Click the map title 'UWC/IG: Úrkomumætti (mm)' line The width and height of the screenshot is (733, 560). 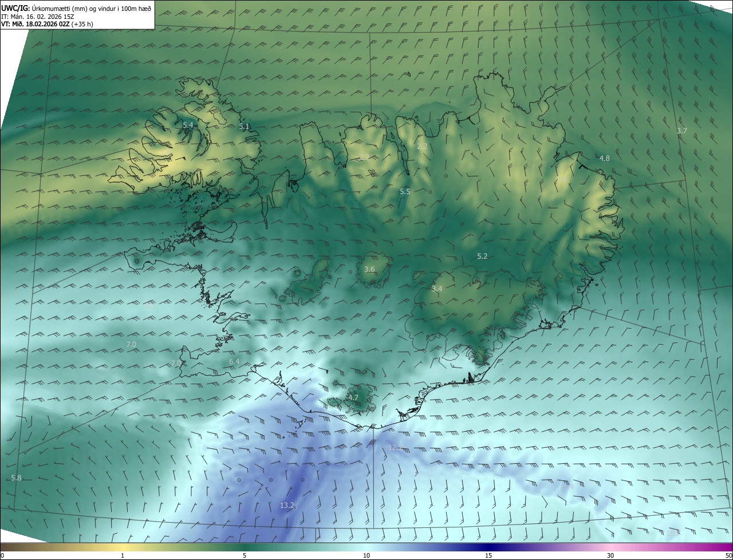point(76,8)
